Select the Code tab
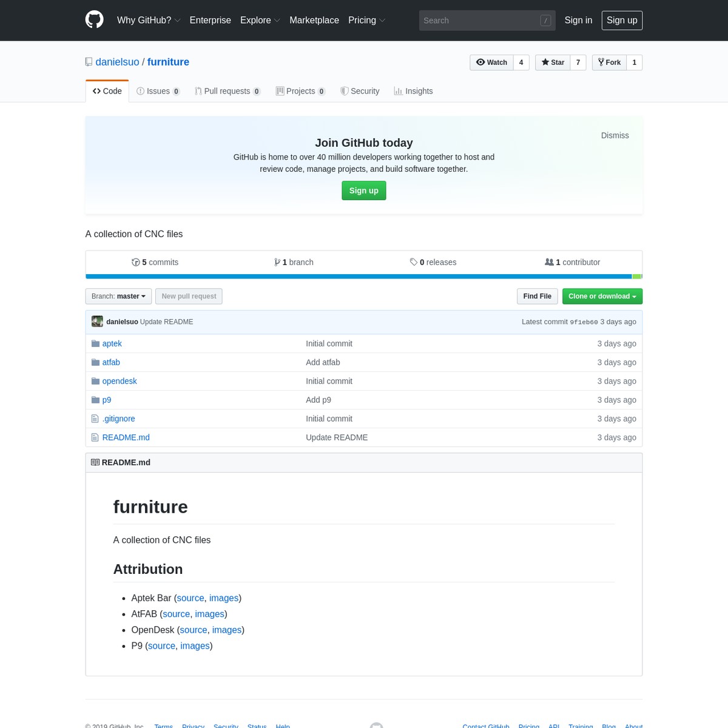 pyautogui.click(x=107, y=91)
